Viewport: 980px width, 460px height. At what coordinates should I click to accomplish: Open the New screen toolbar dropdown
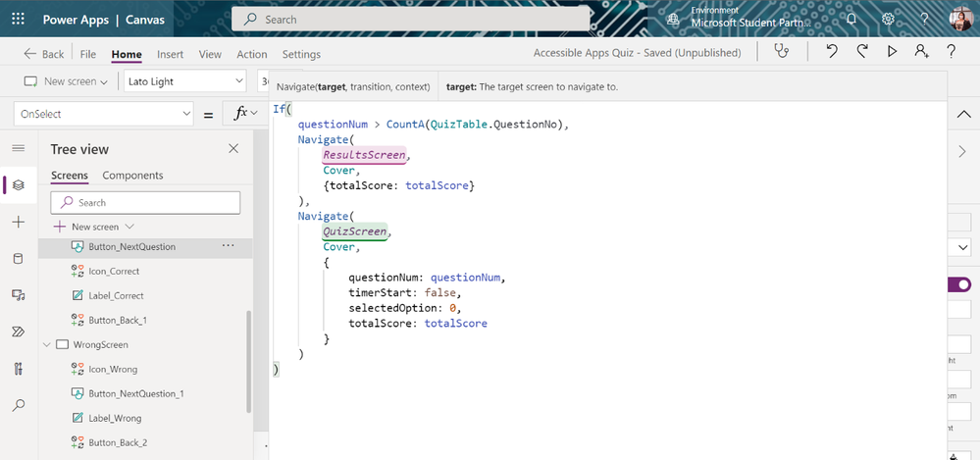[x=66, y=81]
